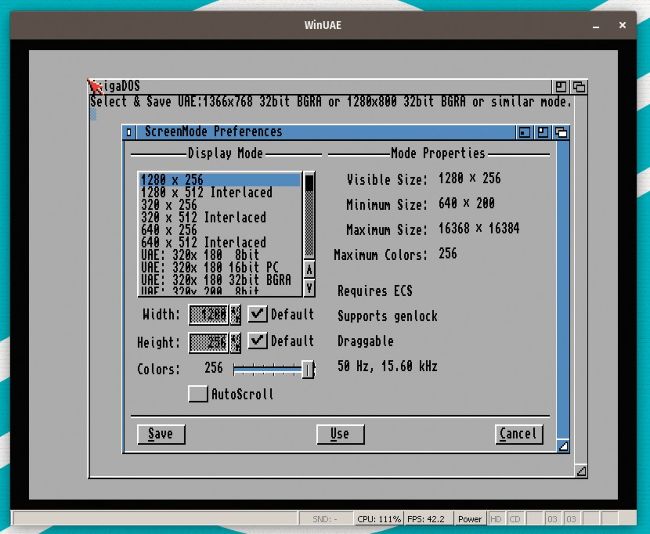Click the ScreenMode Preferences resize gadget
The width and height of the screenshot is (650, 534).
point(563,446)
